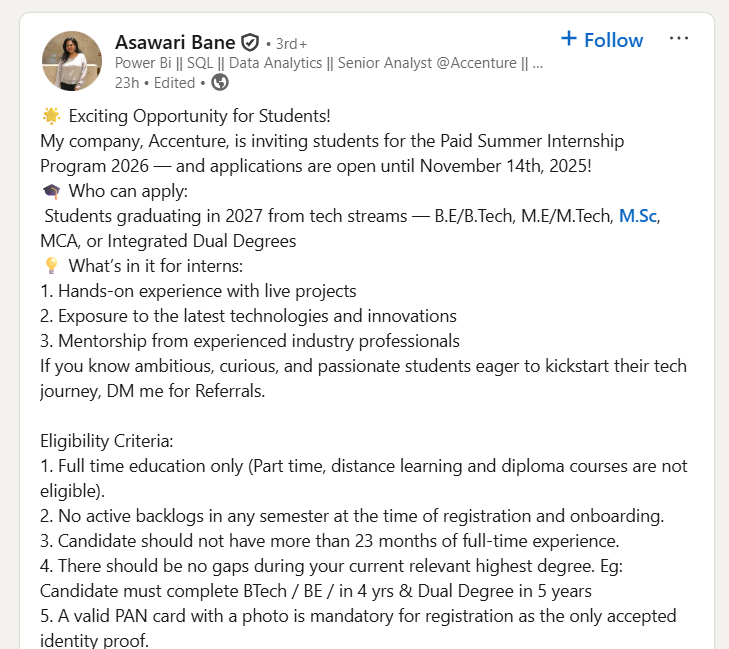Screen dimensions: 729x649
Task: Click the globe public visibility icon
Action: (x=220, y=82)
